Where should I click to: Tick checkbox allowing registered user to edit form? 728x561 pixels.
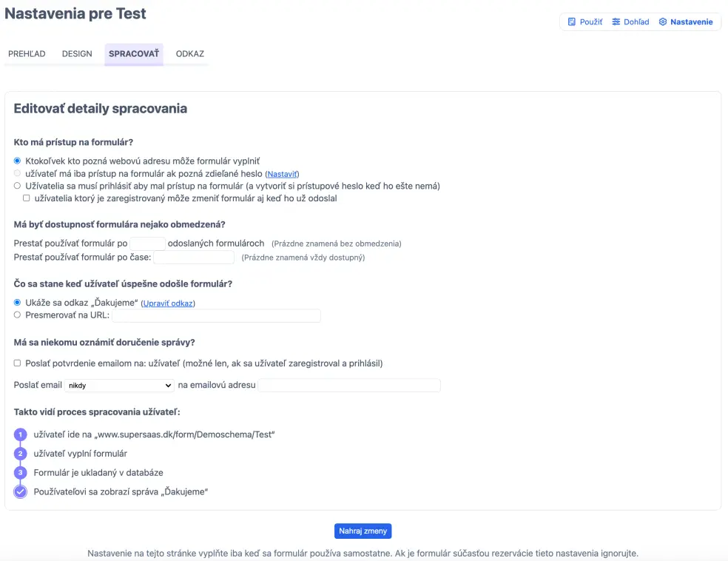click(x=27, y=198)
